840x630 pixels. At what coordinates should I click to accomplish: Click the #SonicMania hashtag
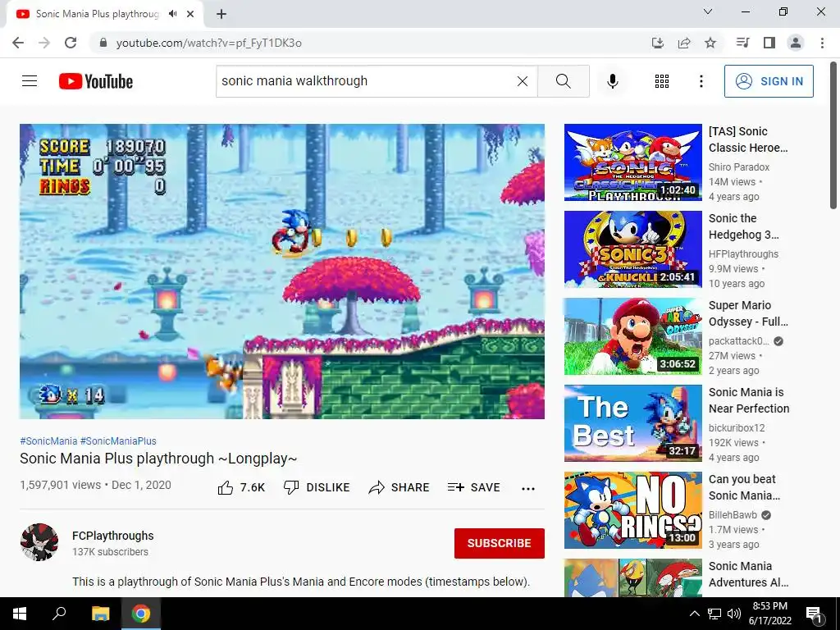point(48,441)
